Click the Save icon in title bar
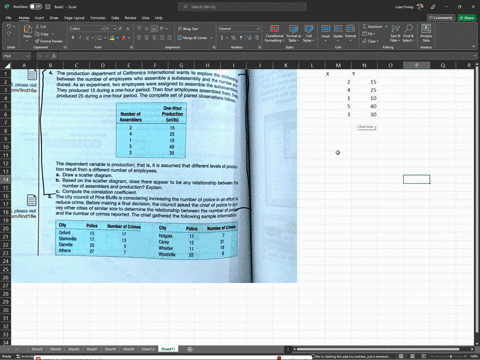 point(48,7)
